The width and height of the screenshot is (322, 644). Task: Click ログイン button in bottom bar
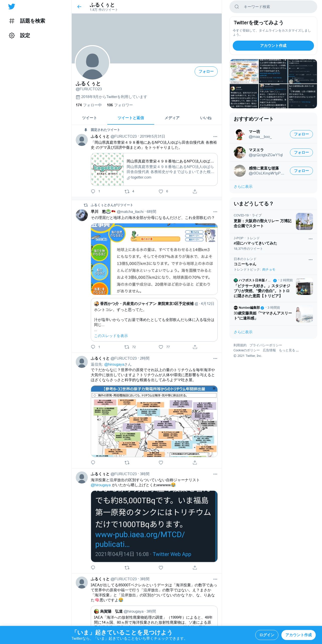click(x=267, y=635)
